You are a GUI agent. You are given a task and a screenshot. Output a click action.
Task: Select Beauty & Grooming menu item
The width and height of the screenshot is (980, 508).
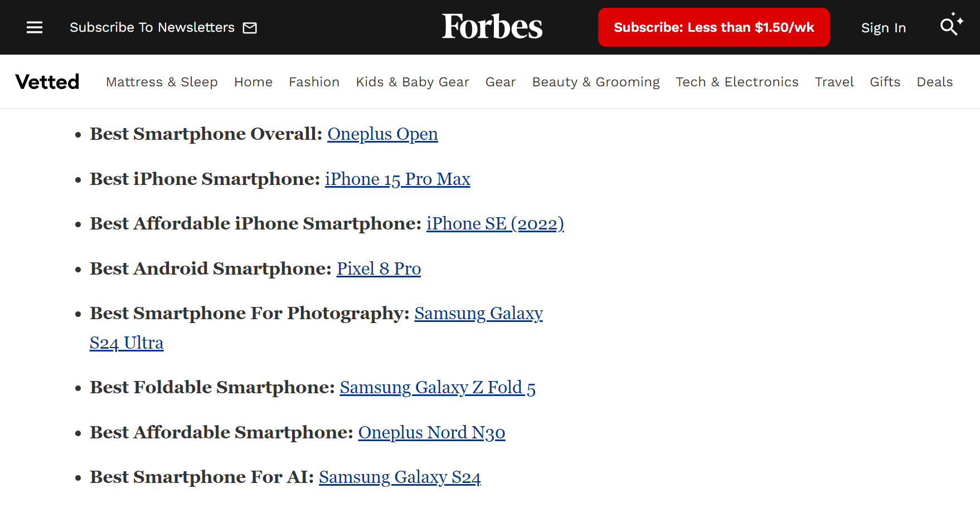[595, 82]
